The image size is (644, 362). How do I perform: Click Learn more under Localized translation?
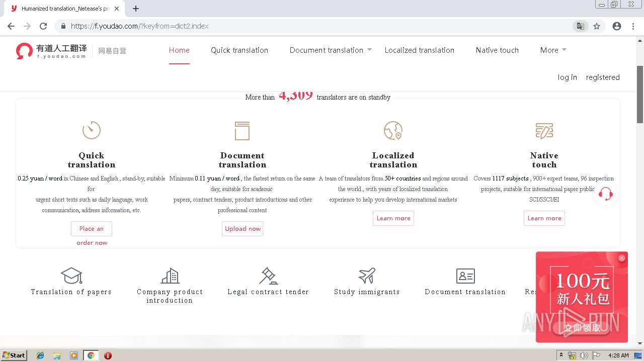coord(393,218)
